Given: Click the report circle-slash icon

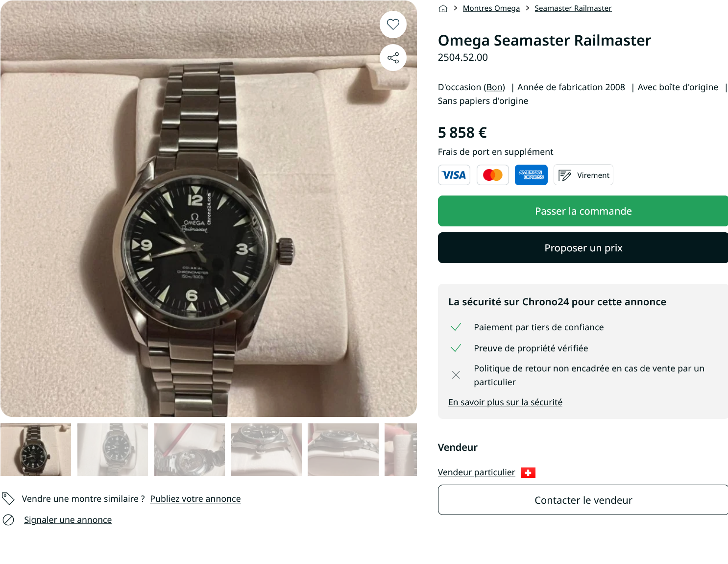Looking at the screenshot, I should pos(8,520).
